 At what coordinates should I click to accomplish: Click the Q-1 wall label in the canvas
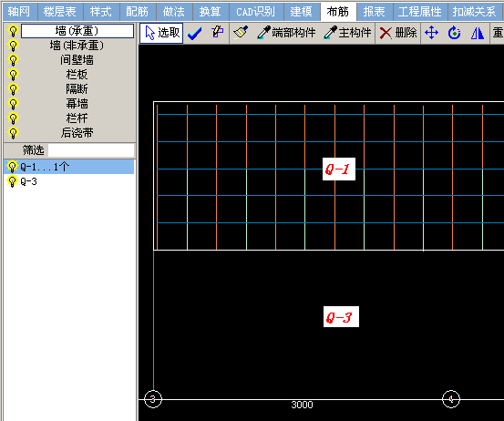point(339,169)
